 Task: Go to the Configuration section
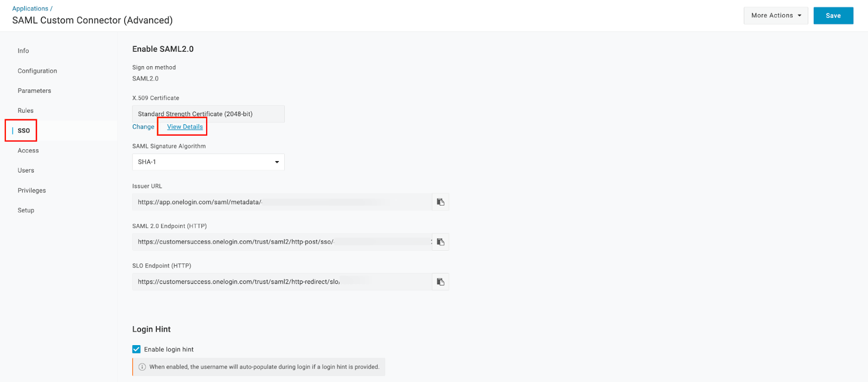(37, 71)
